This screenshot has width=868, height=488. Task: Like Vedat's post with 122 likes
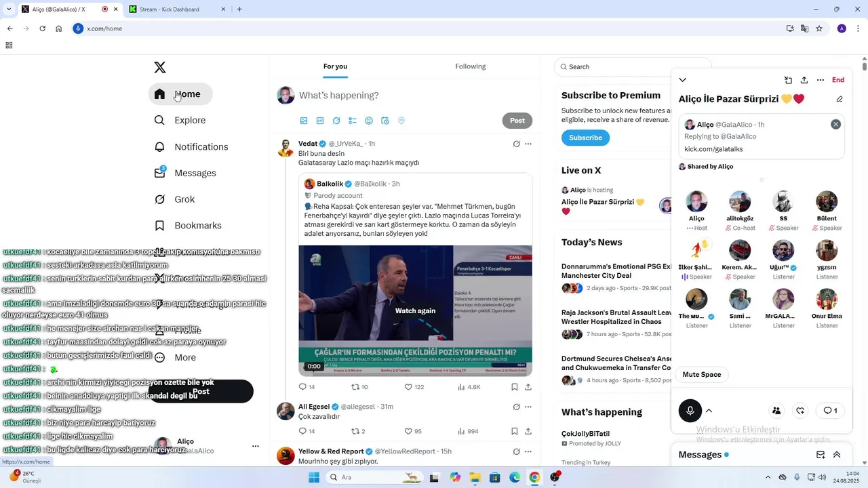coord(414,387)
